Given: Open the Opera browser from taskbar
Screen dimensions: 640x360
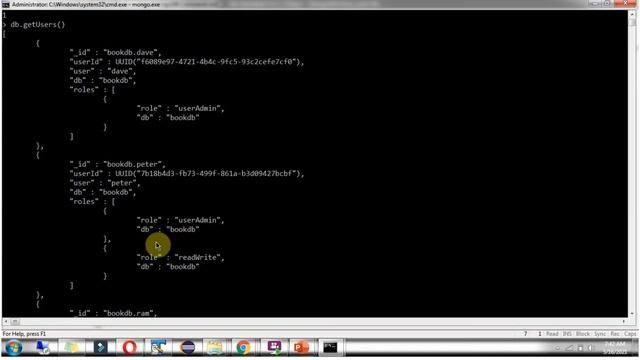Looking at the screenshot, I should click(129, 347).
